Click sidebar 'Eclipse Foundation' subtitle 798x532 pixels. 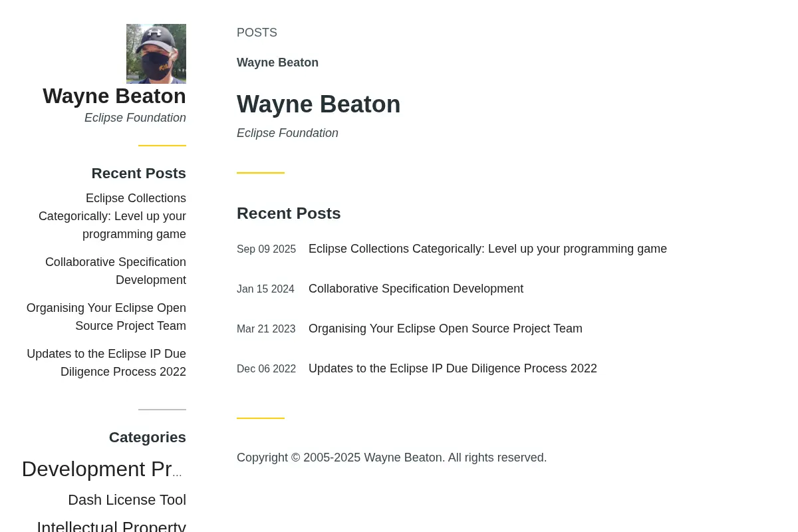click(135, 118)
